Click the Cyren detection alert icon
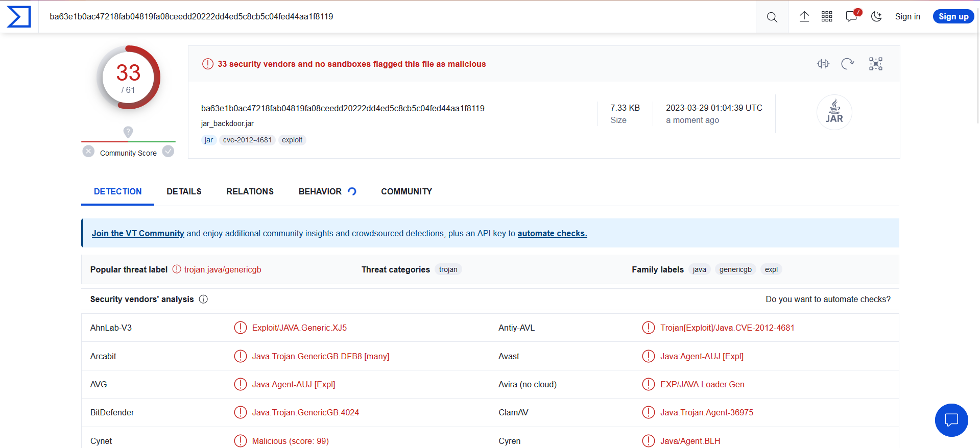Screen dimensions: 980x448 [649, 441]
